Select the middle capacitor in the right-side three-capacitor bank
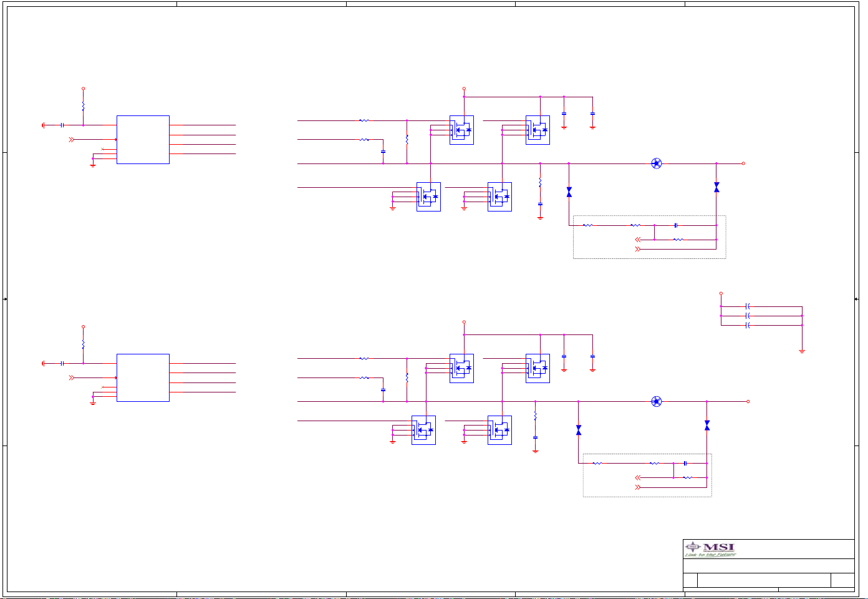This screenshot has height=599, width=868. click(748, 316)
